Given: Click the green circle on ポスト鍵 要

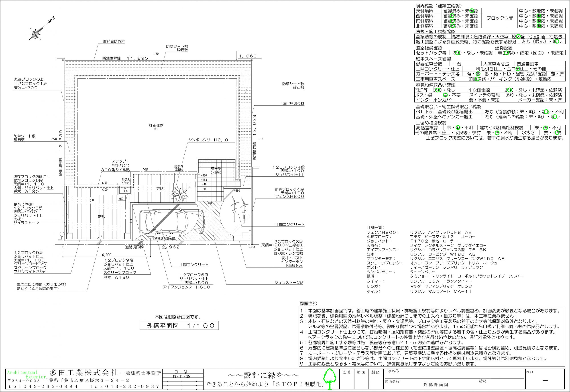Looking at the screenshot, I should [445, 95].
